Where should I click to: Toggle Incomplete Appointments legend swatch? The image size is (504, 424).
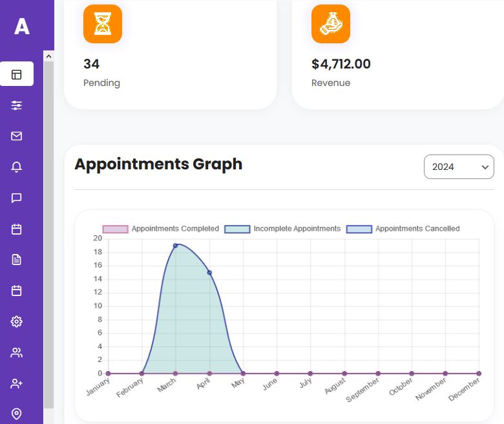pyautogui.click(x=237, y=229)
